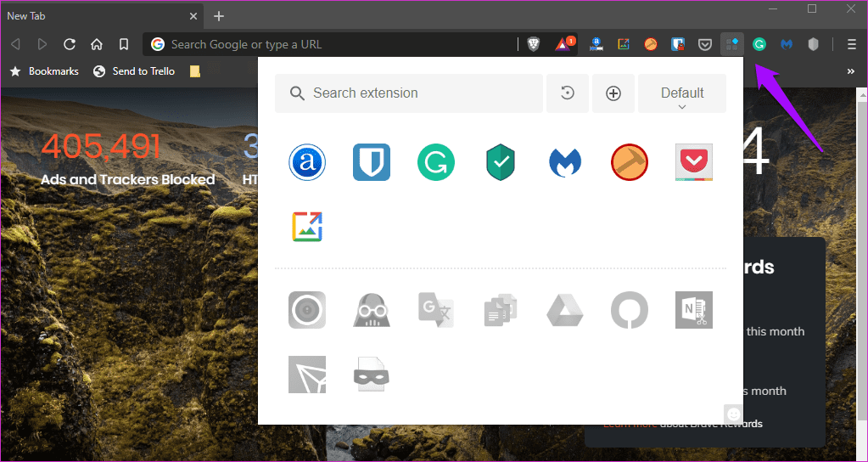Click the Brave Shields lion icon
868x462 pixels.
pos(534,44)
